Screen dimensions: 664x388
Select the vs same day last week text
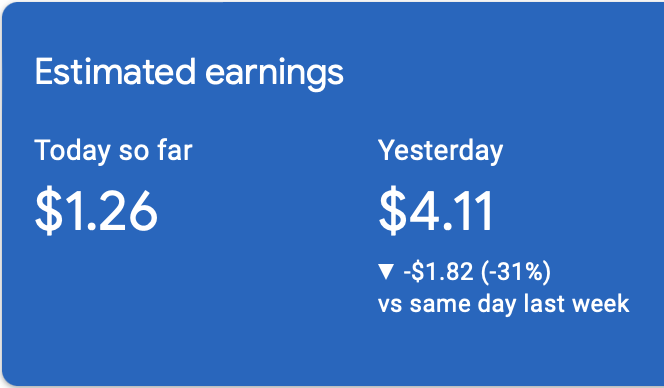[504, 304]
